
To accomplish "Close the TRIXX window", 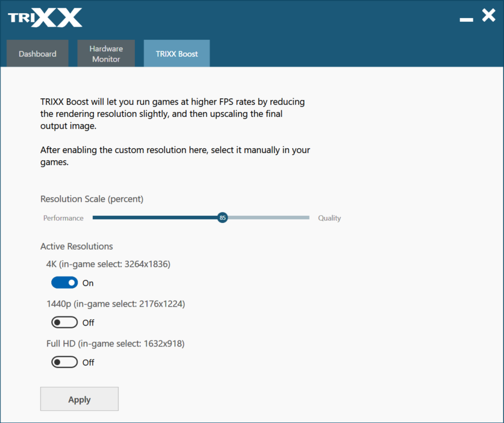I will (488, 15).
